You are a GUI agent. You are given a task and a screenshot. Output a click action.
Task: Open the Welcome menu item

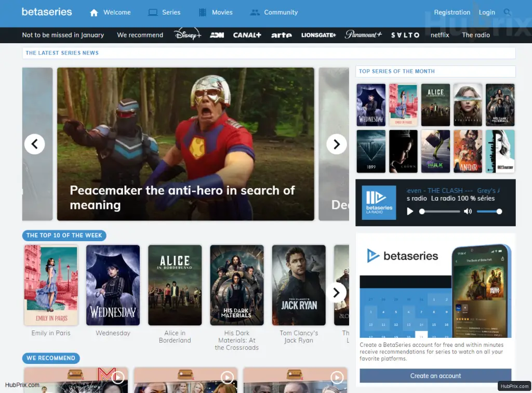117,12
